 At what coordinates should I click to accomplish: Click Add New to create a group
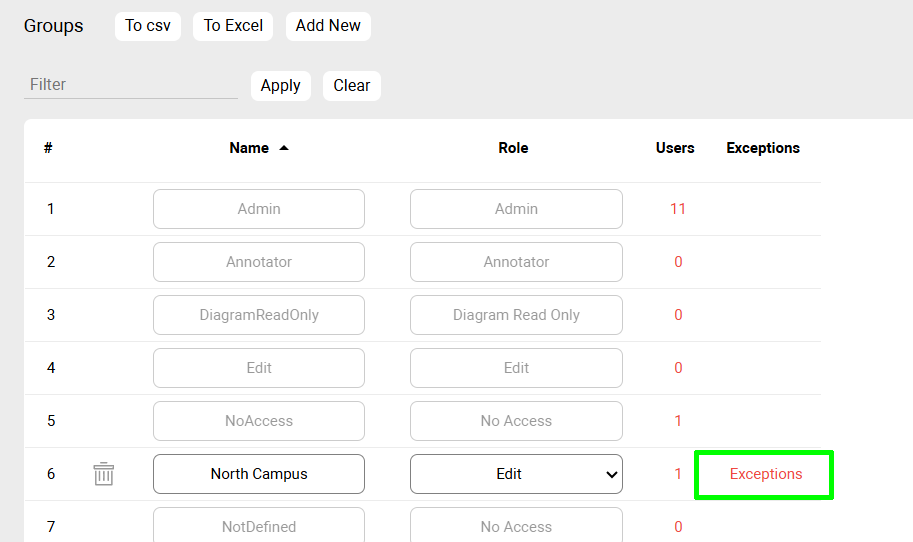pos(328,26)
